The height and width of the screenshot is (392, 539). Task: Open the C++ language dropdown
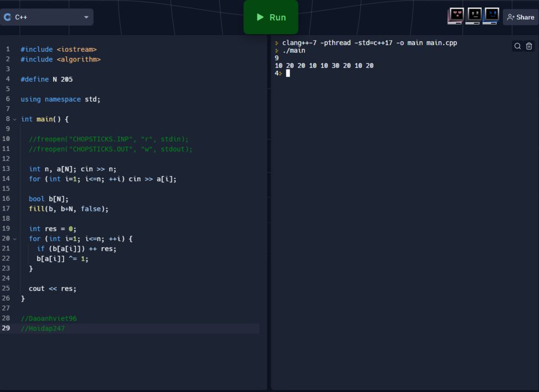pyautogui.click(x=86, y=17)
